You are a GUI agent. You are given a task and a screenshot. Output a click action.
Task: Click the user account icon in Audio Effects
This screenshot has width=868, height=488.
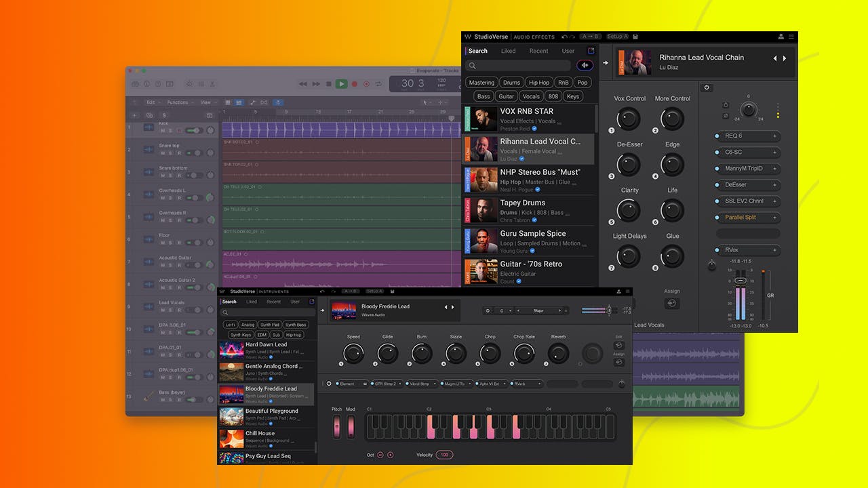point(781,37)
